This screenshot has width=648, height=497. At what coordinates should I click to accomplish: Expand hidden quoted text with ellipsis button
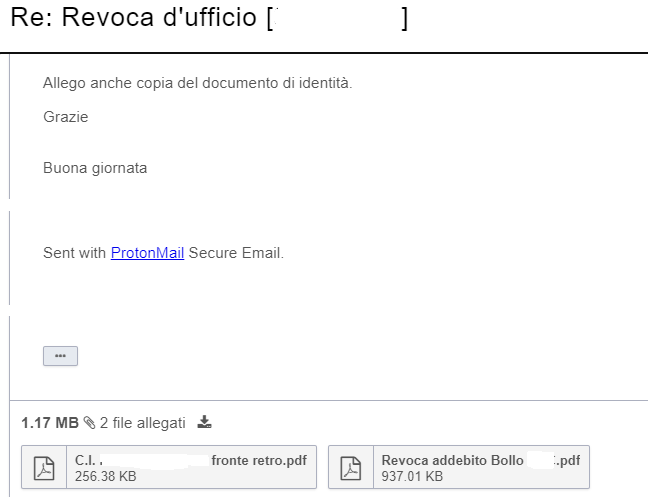[x=60, y=356]
